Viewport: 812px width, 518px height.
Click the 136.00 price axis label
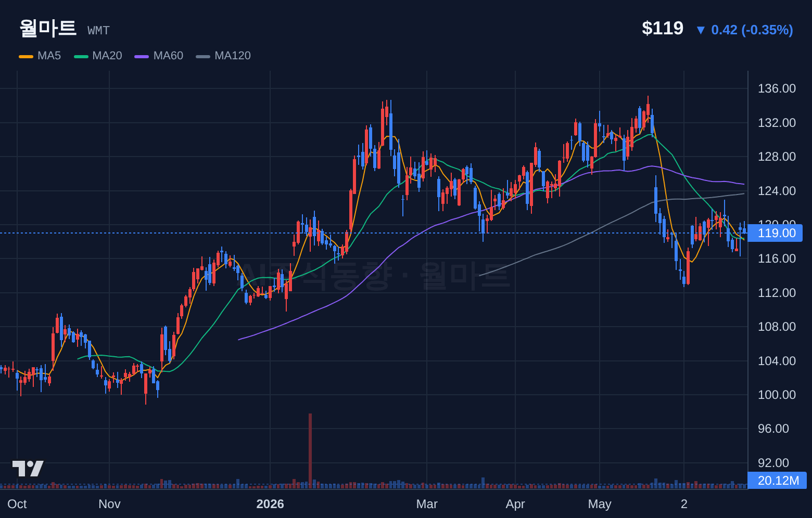click(x=777, y=88)
